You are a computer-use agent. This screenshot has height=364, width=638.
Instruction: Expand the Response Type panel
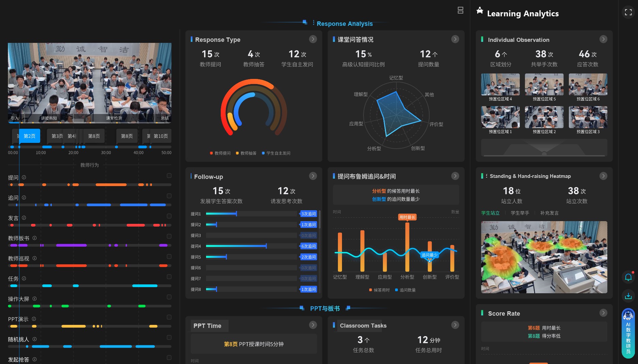[313, 39]
